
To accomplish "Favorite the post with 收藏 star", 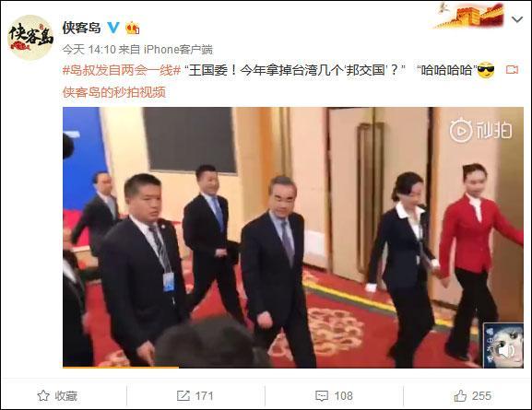I will pos(57,395).
